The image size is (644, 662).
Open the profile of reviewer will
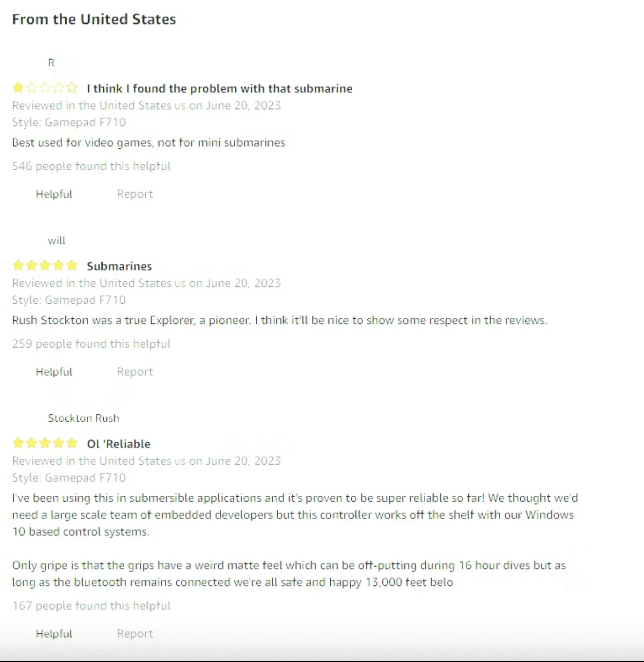pyautogui.click(x=57, y=240)
